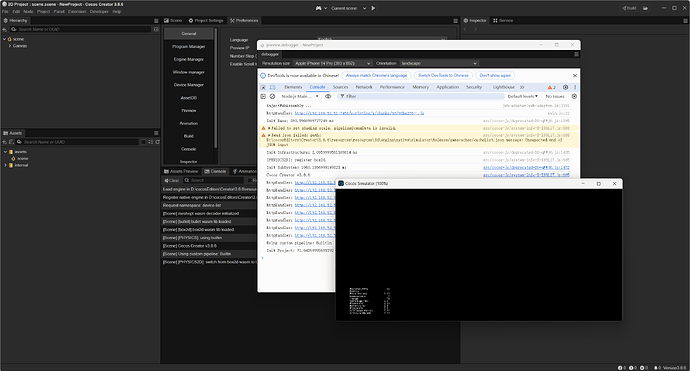Click the Build icon in the top-right toolbar
Image resolution: width=690 pixels, height=371 pixels.
pyautogui.click(x=629, y=8)
